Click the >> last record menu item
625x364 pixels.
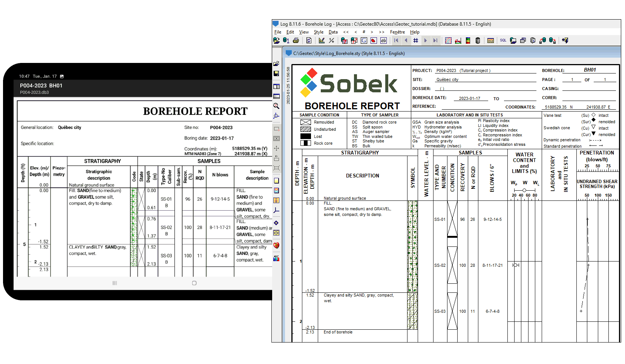click(x=381, y=32)
